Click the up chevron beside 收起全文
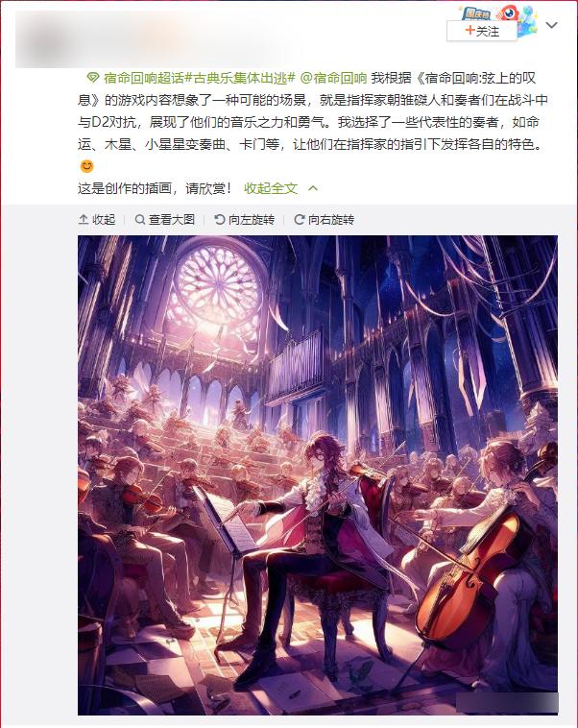The image size is (578, 728). pos(313,188)
